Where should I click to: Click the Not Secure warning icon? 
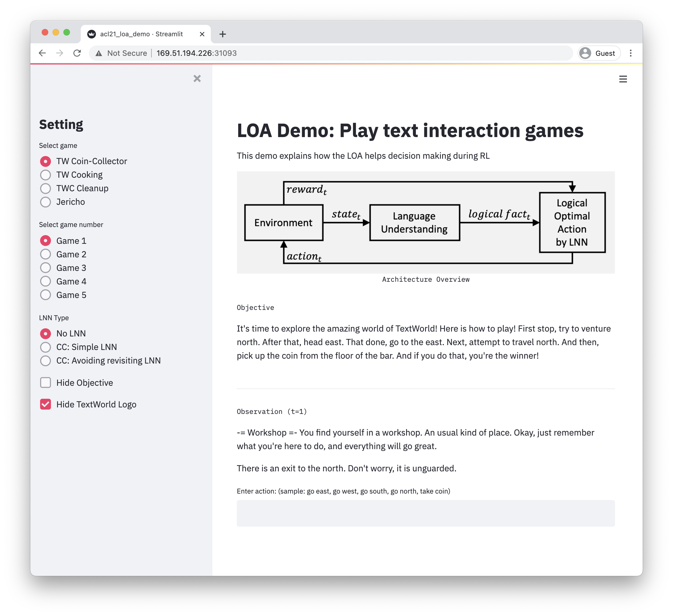tap(99, 53)
